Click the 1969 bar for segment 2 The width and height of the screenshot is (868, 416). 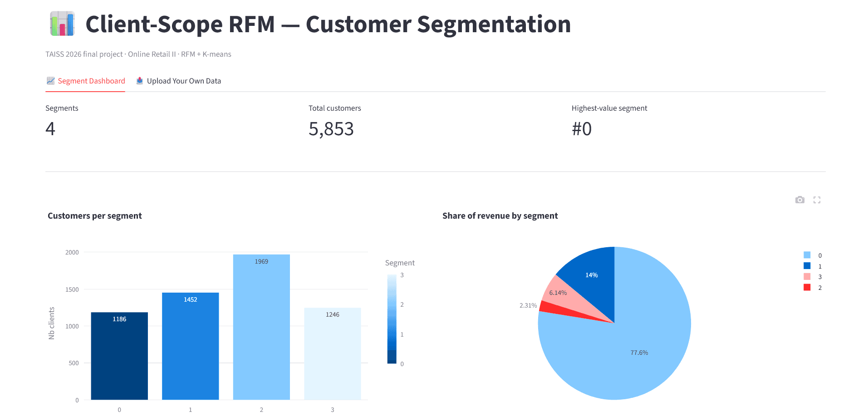[x=261, y=327]
